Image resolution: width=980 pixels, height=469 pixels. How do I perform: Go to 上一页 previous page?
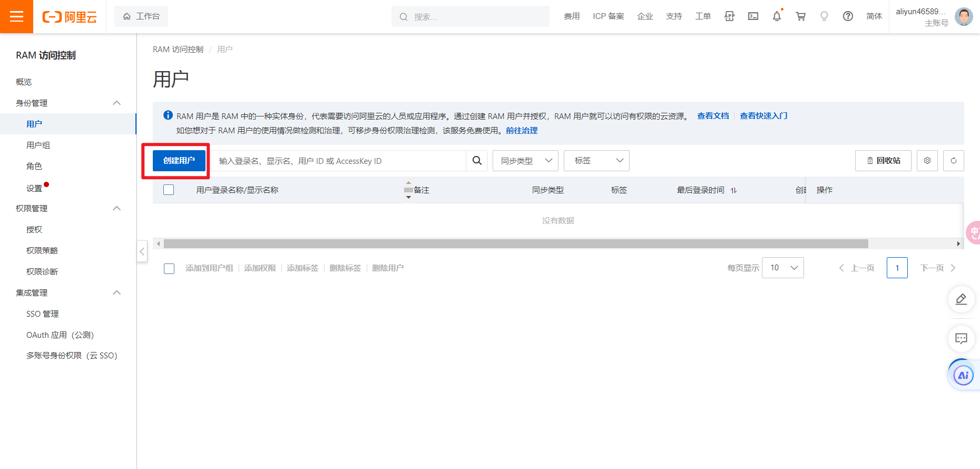pyautogui.click(x=857, y=268)
